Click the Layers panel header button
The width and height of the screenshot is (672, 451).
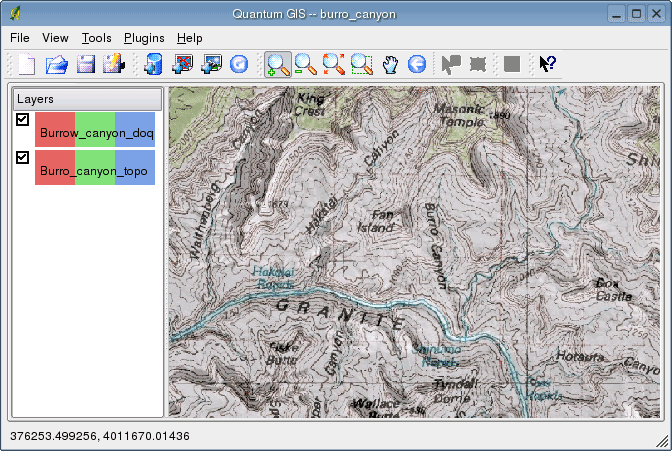pos(86,100)
